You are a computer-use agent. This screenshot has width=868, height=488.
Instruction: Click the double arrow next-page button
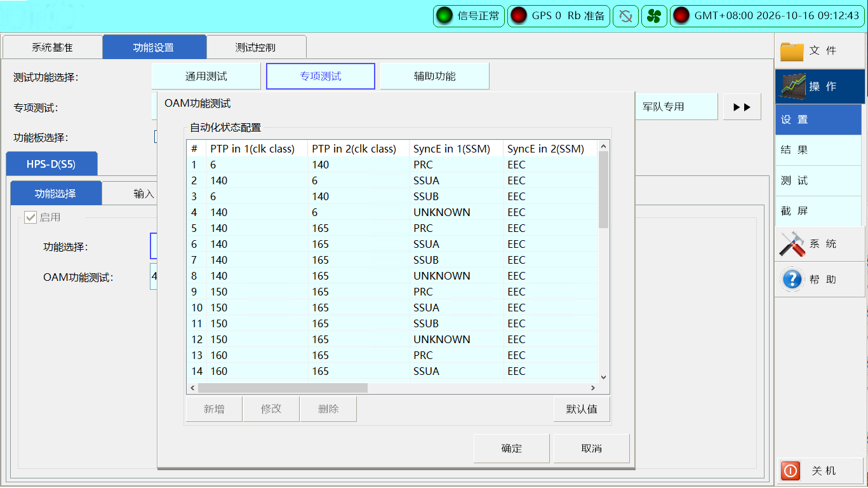point(742,107)
